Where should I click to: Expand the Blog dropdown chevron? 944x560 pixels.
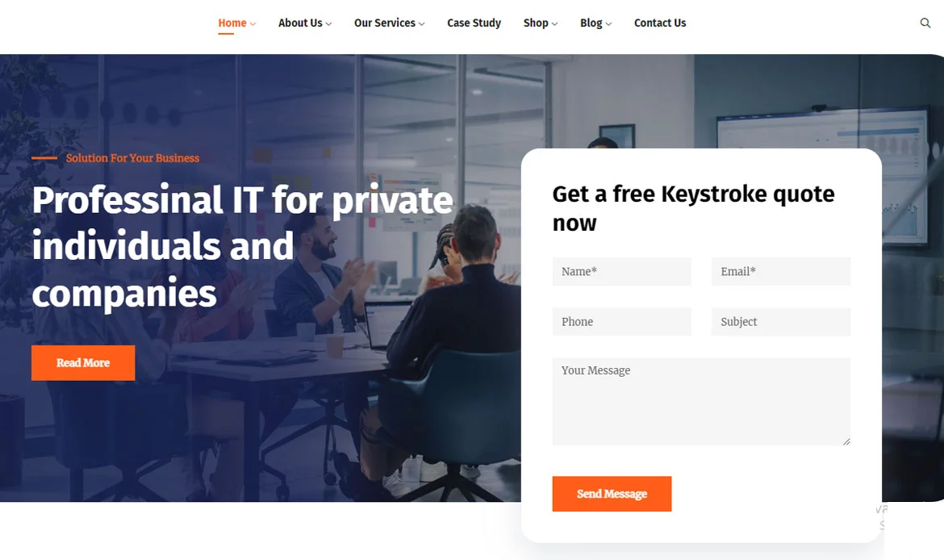pos(608,24)
